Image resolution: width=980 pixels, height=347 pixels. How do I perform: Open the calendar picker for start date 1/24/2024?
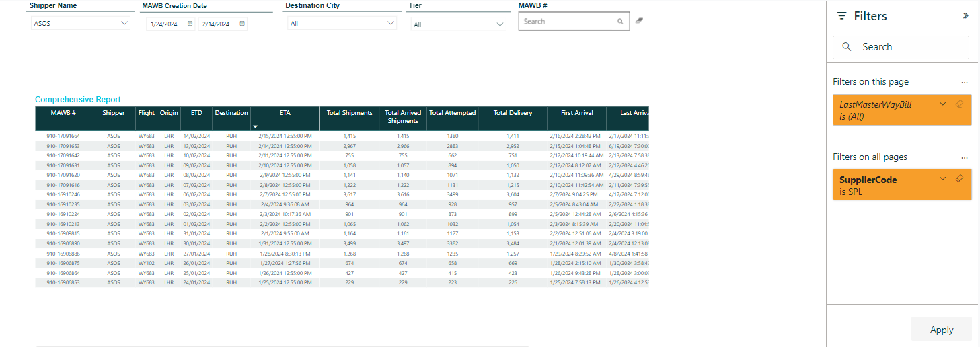click(x=190, y=24)
